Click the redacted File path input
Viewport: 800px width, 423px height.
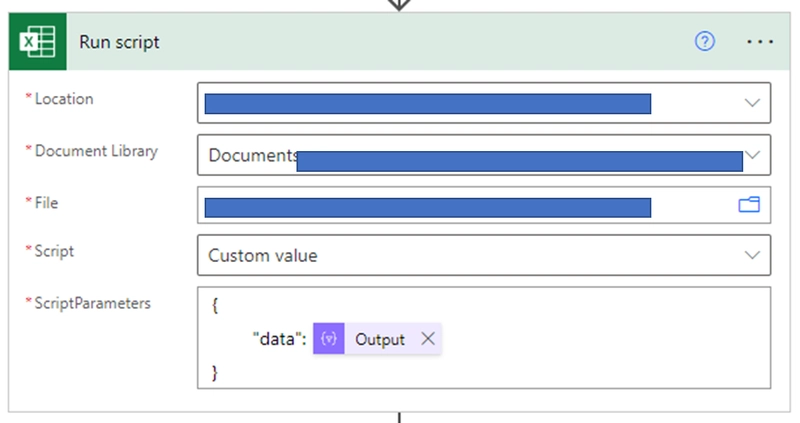pos(428,207)
